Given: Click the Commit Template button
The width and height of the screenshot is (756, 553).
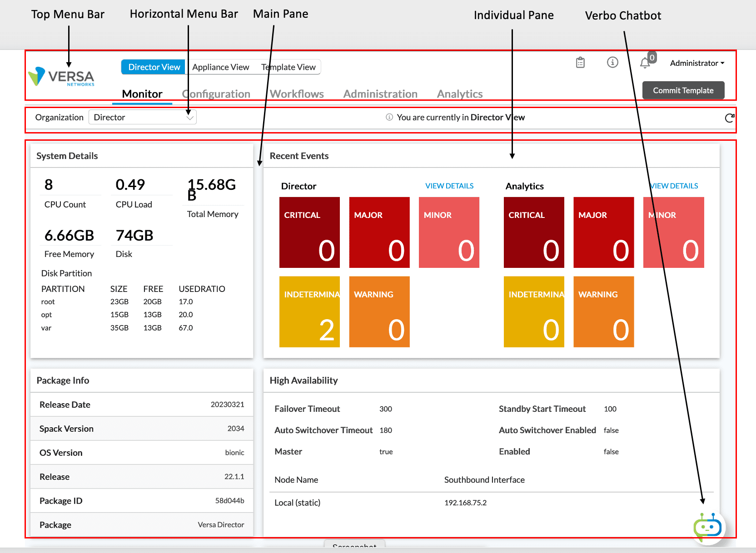Looking at the screenshot, I should point(683,90).
